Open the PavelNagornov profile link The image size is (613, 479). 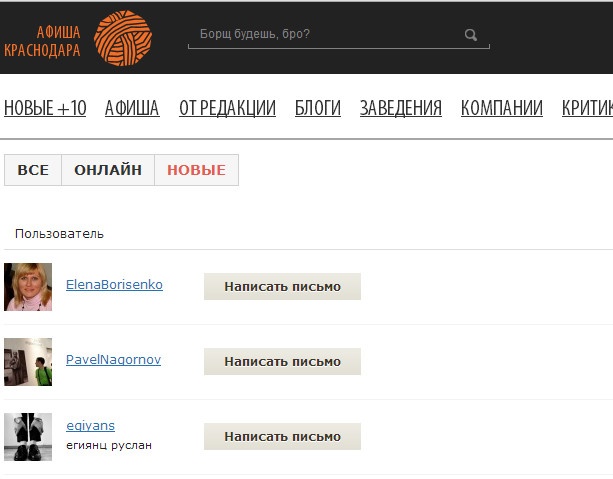113,360
